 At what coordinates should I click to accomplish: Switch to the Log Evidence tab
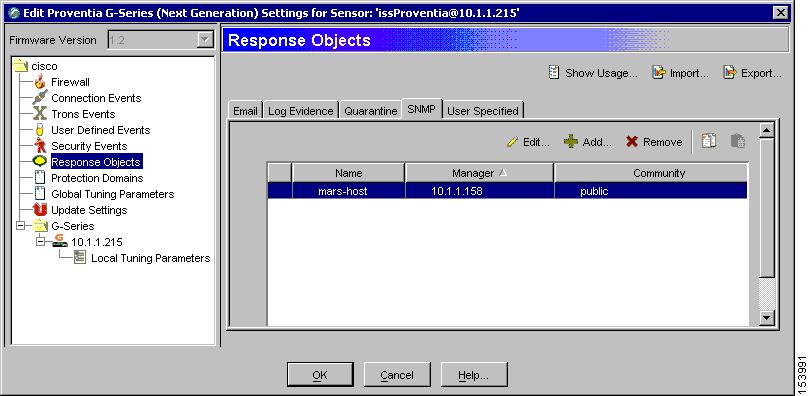(301, 111)
